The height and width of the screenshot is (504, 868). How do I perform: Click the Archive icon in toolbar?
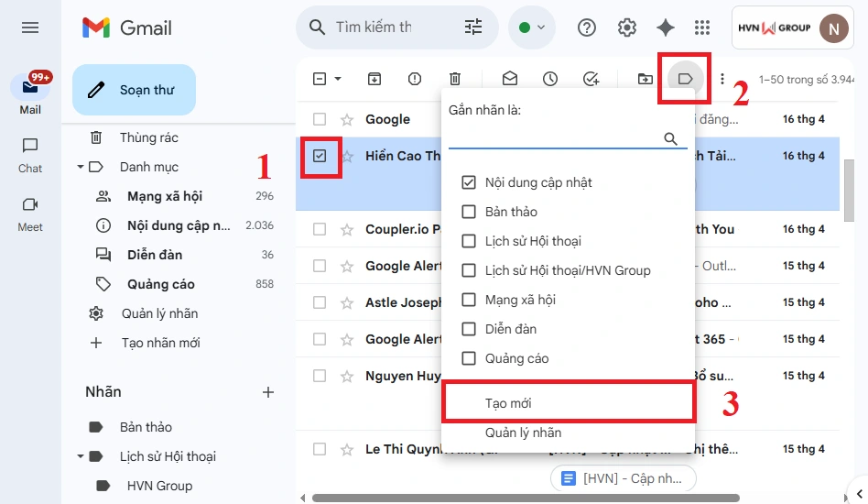[x=374, y=79]
